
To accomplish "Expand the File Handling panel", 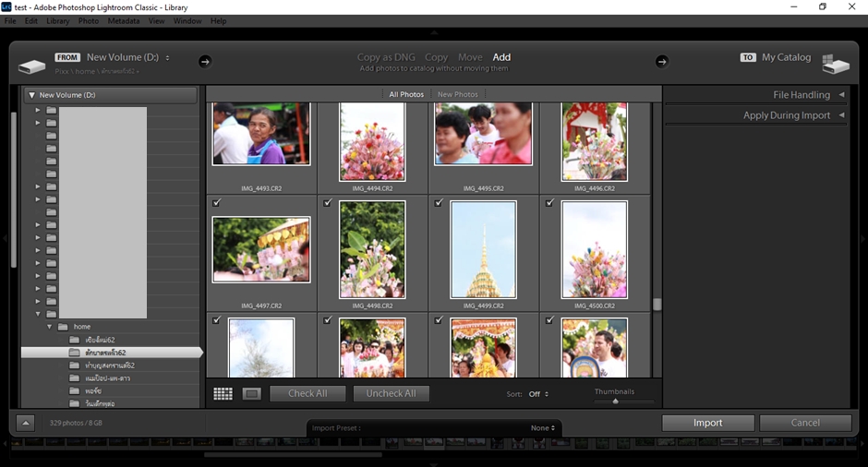I will tap(841, 95).
